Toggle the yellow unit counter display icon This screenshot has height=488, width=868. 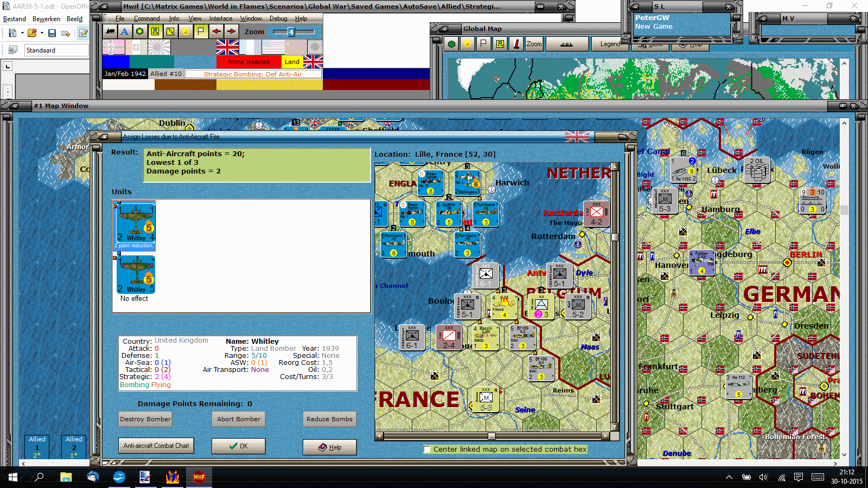pyautogui.click(x=155, y=31)
